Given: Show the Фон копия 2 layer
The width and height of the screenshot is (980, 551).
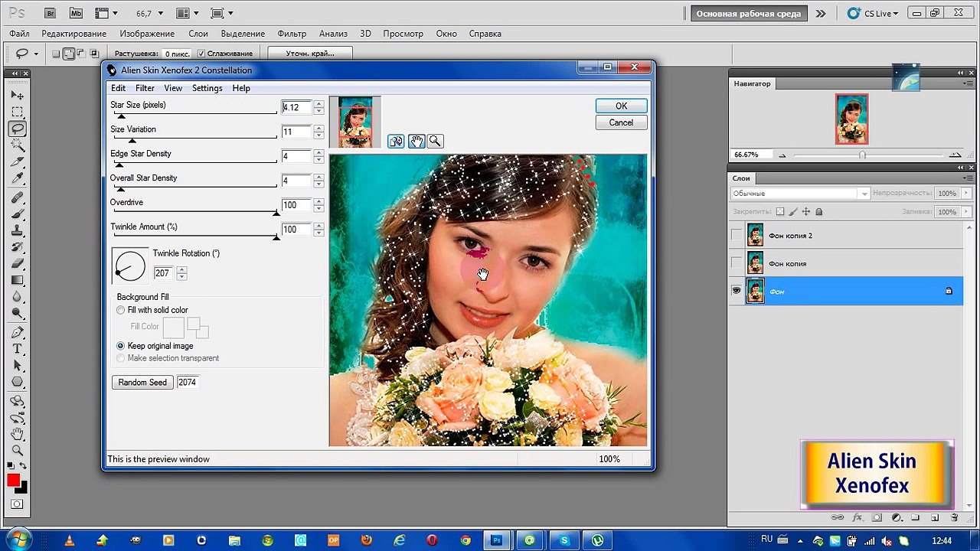Looking at the screenshot, I should 737,236.
